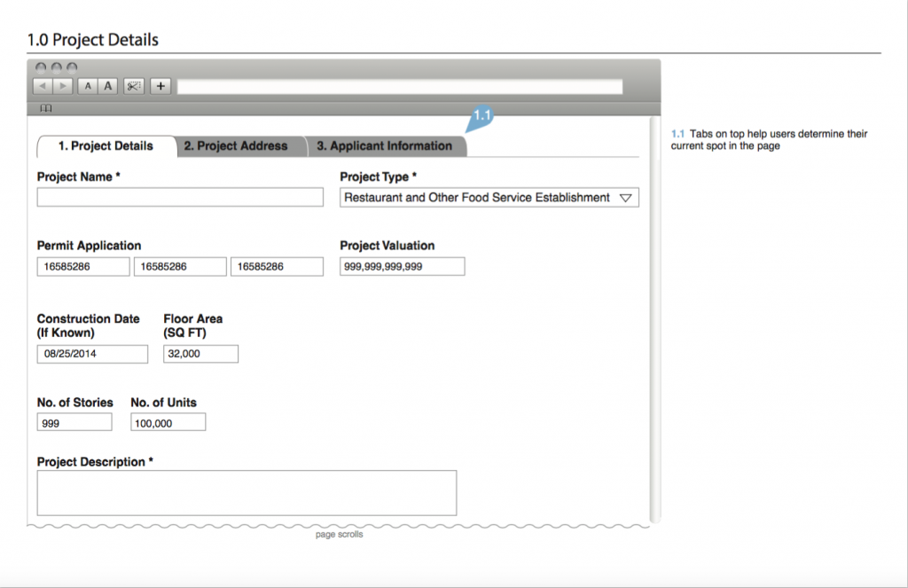908x588 pixels.
Task: Decrease text size with small A button
Action: pyautogui.click(x=88, y=86)
